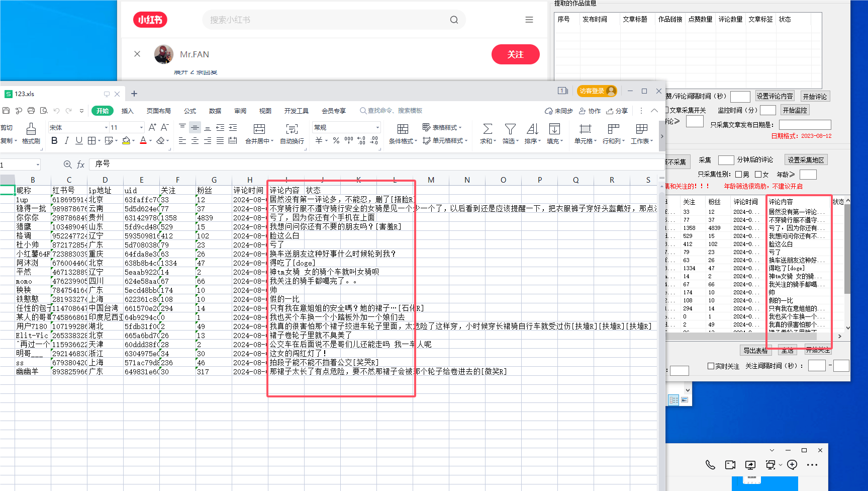Click the phone call icon in the bottom toolbar

point(710,465)
